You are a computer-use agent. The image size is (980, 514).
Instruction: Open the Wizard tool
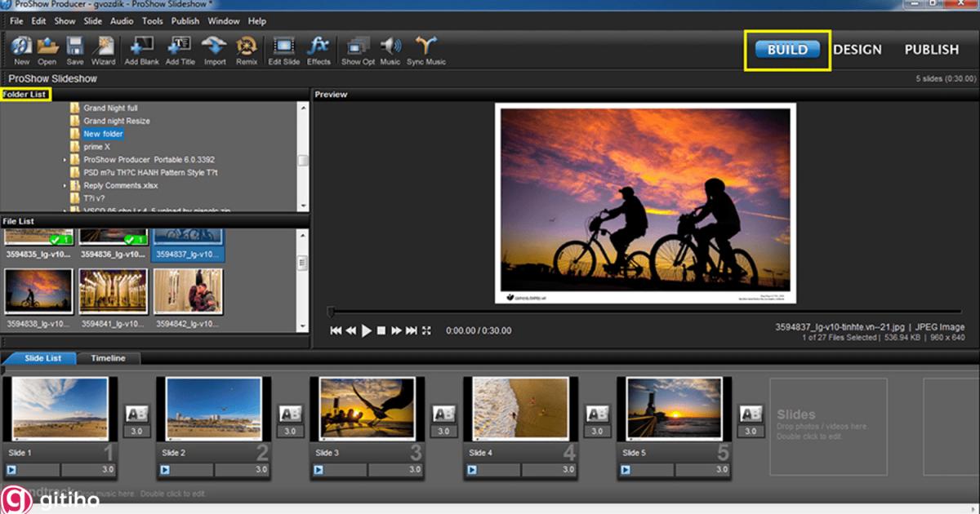103,47
